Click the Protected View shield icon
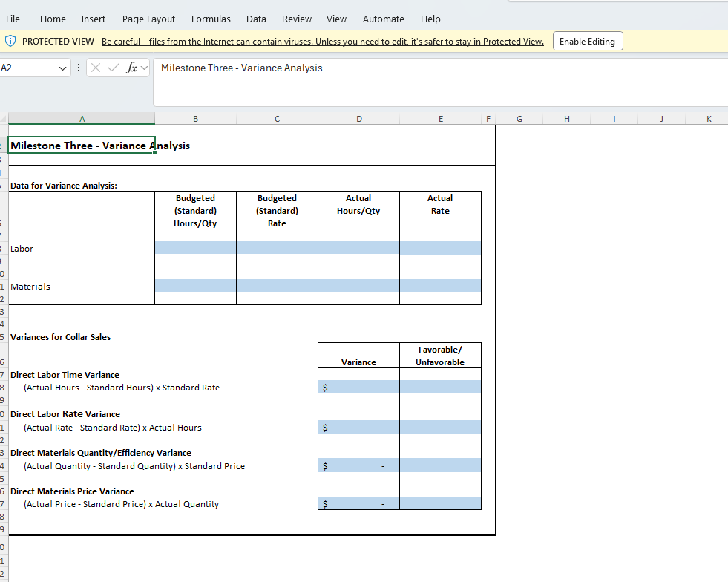Image resolution: width=728 pixels, height=582 pixels. point(10,42)
